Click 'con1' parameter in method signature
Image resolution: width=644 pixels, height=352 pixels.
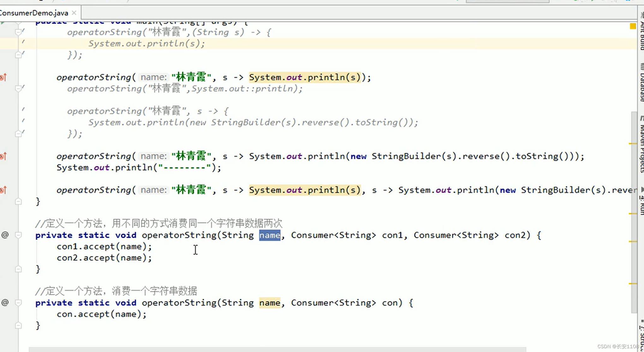coord(392,235)
